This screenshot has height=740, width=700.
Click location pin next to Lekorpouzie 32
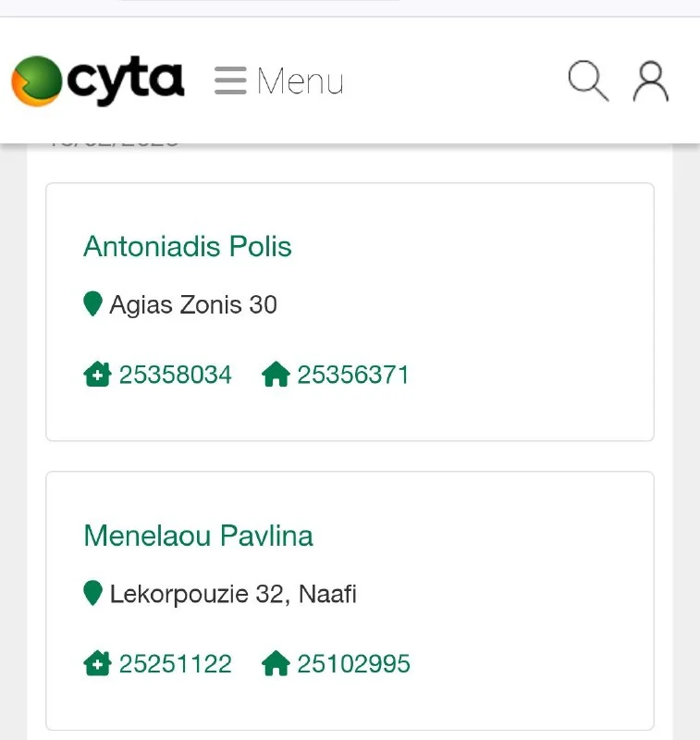coord(92,592)
